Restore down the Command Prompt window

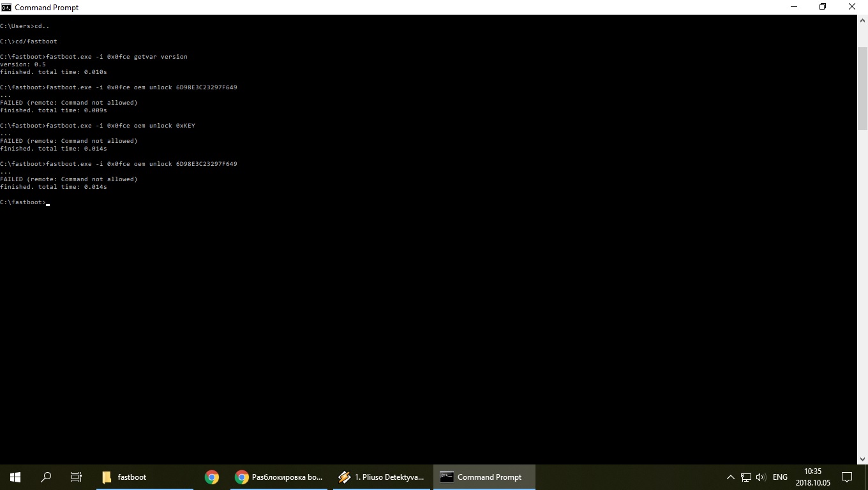823,7
